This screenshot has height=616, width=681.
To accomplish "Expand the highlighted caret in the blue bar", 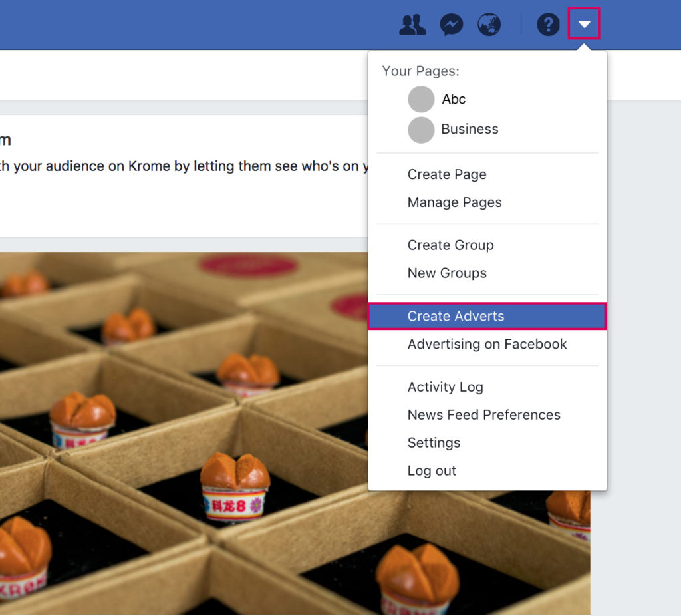I will pyautogui.click(x=584, y=24).
